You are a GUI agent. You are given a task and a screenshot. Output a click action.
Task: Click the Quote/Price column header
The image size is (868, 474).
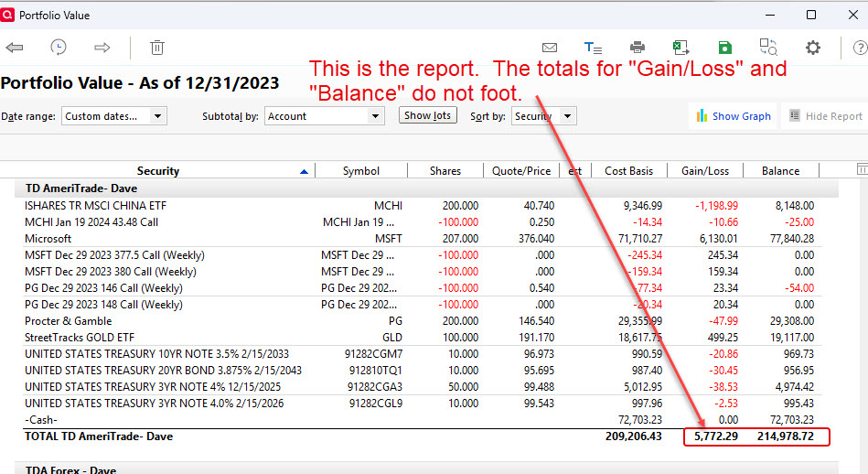pyautogui.click(x=521, y=170)
